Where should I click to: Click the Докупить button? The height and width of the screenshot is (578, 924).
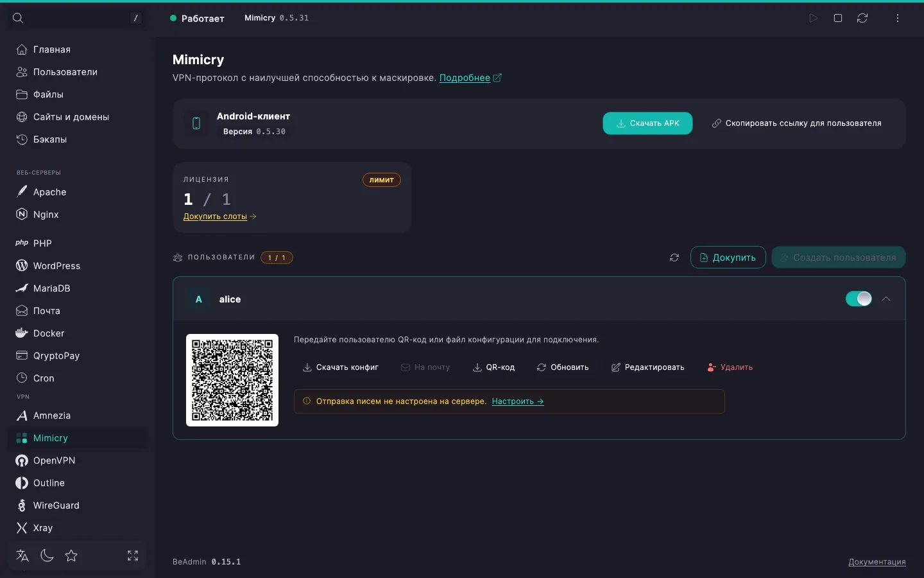click(728, 258)
